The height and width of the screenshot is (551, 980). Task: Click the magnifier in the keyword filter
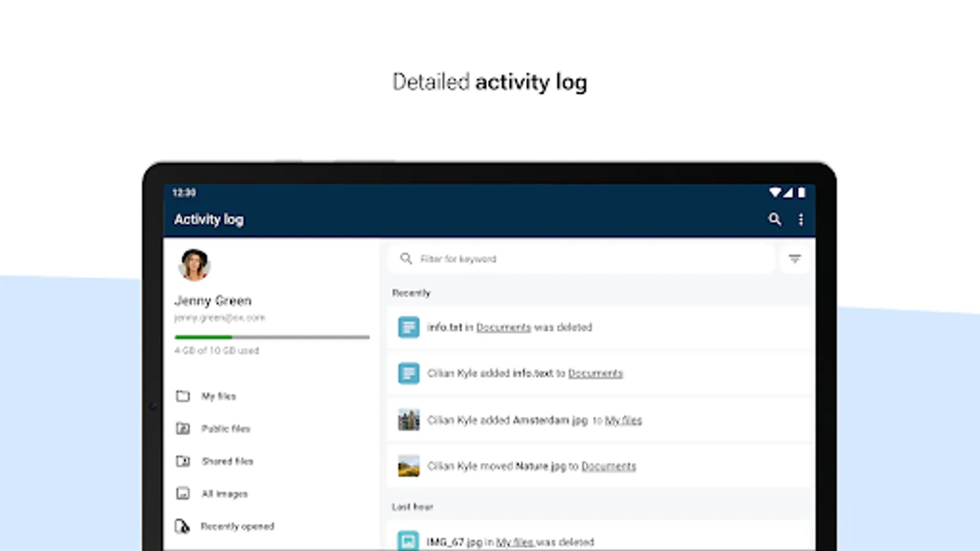(x=406, y=259)
